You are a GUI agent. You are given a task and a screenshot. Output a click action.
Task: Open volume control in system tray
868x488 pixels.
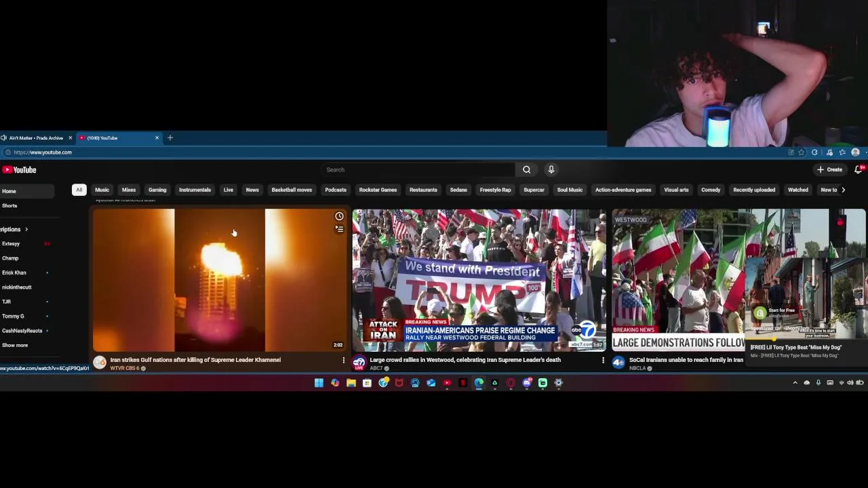point(850,383)
